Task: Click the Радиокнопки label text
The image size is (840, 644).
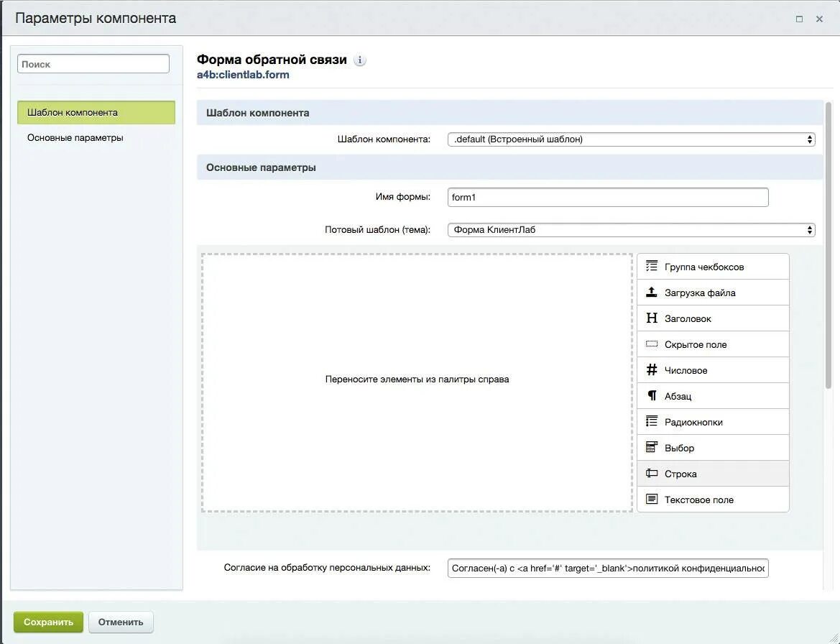Action: [693, 422]
